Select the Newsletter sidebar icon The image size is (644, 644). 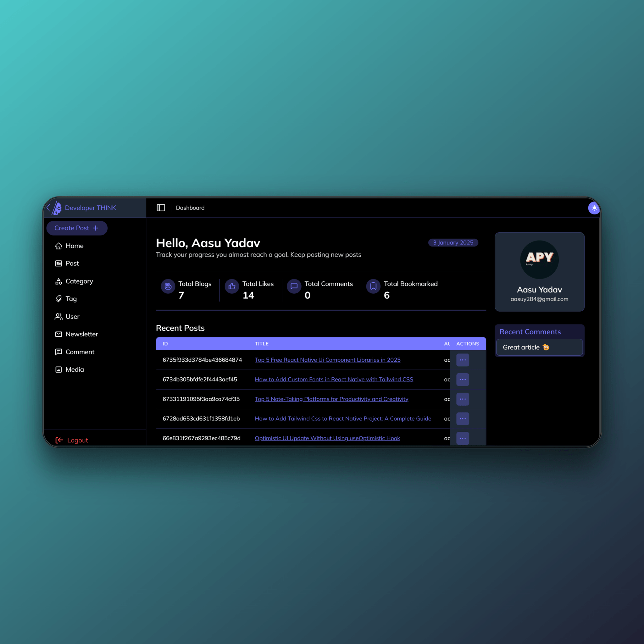point(59,334)
